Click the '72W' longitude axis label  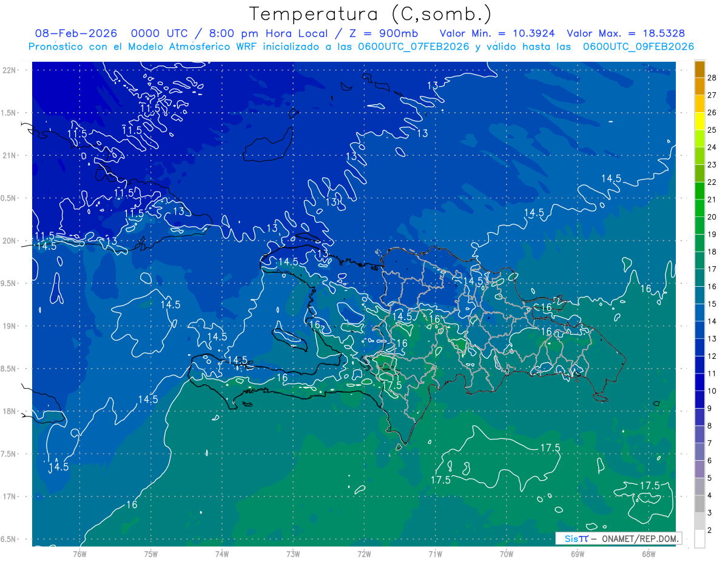tap(364, 554)
